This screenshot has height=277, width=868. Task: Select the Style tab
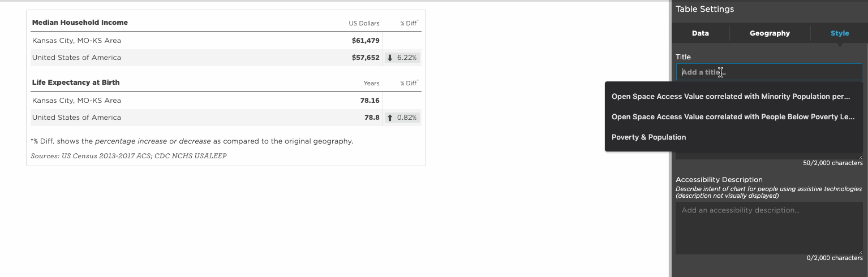840,33
